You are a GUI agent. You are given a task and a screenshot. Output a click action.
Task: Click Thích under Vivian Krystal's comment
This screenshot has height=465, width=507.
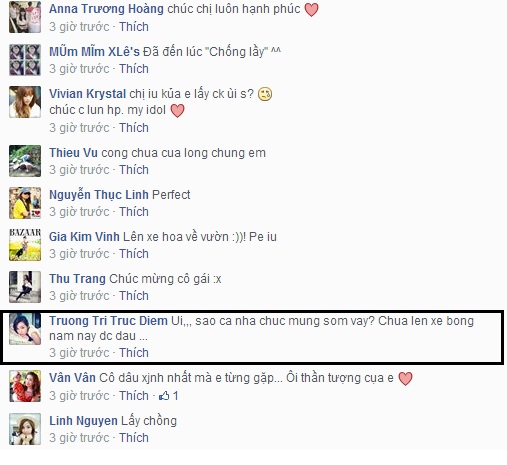click(134, 128)
